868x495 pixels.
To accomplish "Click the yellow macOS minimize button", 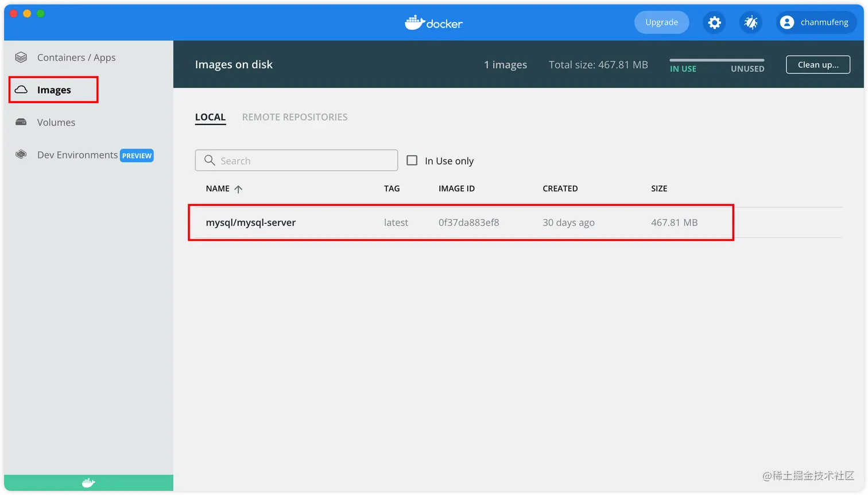I will (x=27, y=13).
